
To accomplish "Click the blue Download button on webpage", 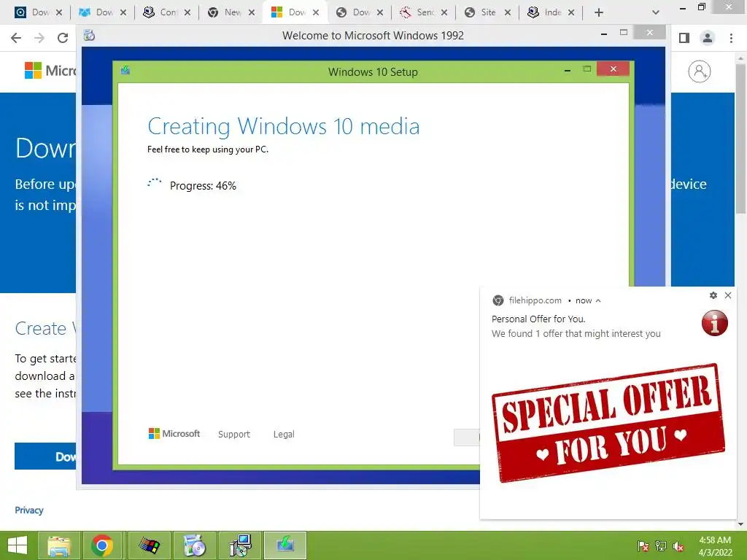I will 45,456.
